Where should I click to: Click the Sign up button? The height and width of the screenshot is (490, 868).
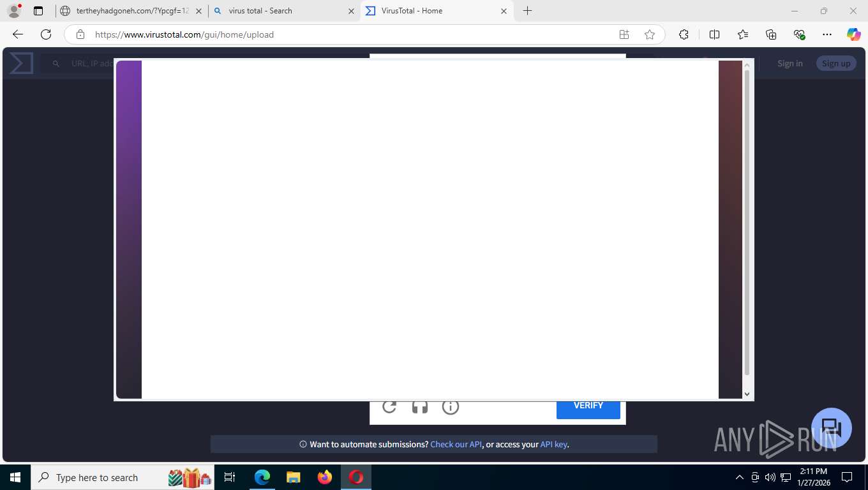836,63
